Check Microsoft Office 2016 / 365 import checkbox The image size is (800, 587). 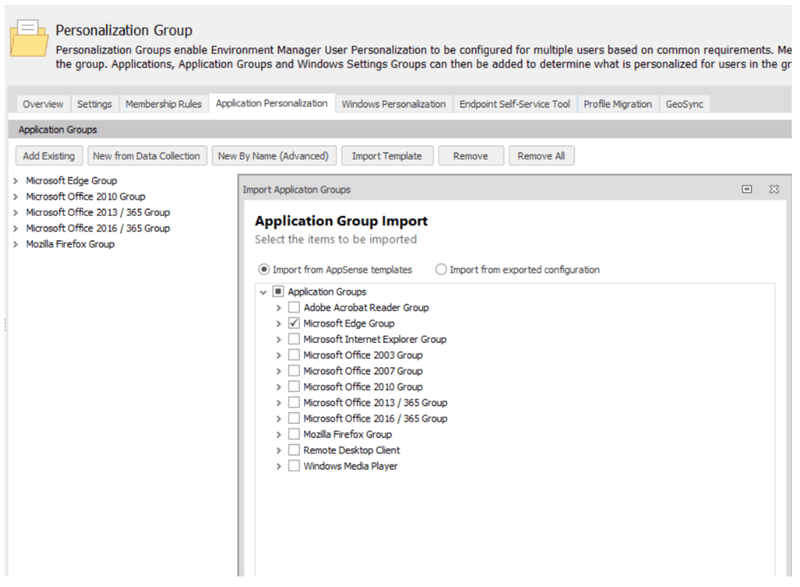click(x=294, y=418)
